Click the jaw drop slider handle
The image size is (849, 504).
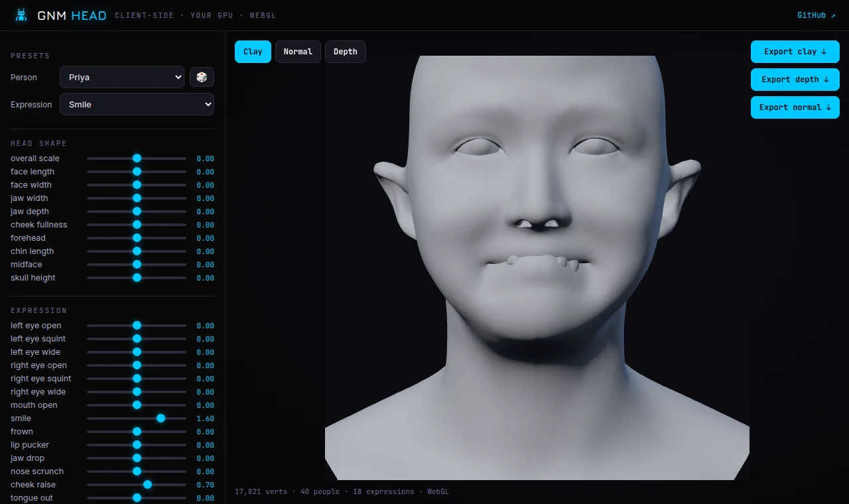[x=137, y=458]
